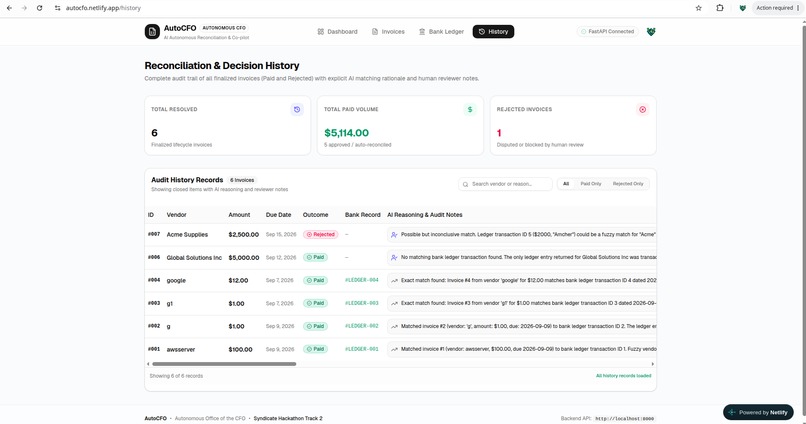The height and width of the screenshot is (424, 806).
Task: Click the Paid badge for Global Solutions Inc
Action: 315,257
